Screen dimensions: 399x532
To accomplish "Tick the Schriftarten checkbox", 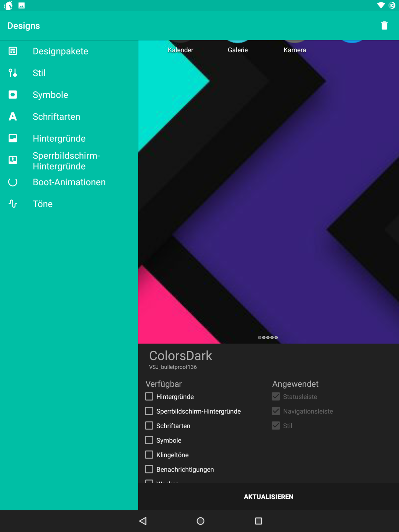I will pyautogui.click(x=149, y=426).
